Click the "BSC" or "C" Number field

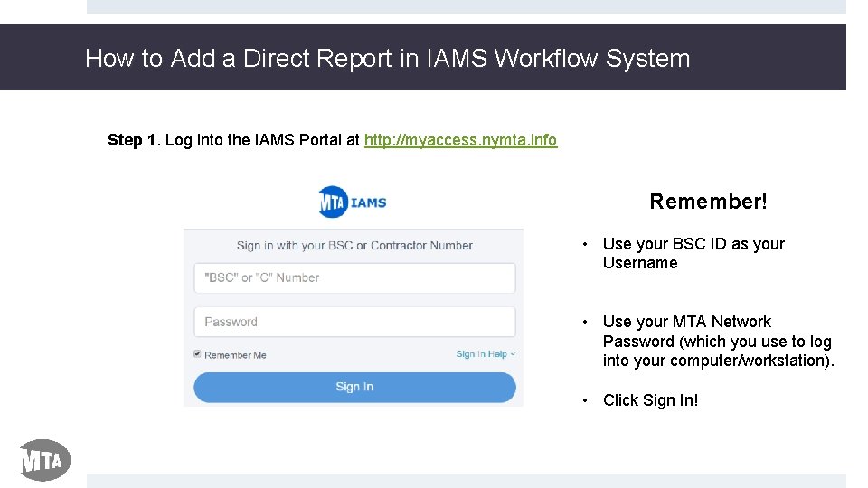pos(354,277)
